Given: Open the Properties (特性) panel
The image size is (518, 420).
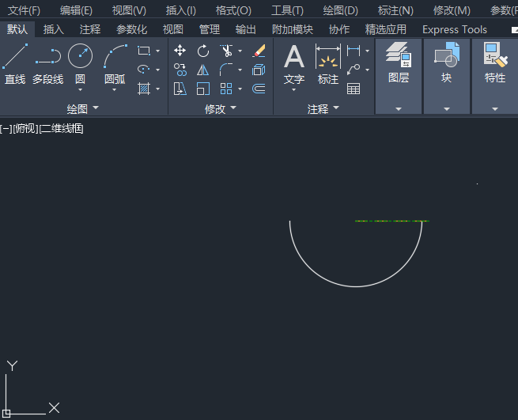Looking at the screenshot, I should click(495, 76).
